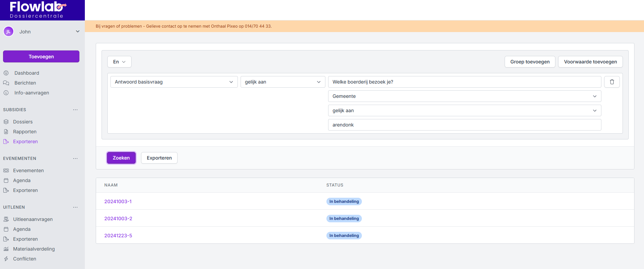Click the Conflicten lightning icon

[x=6, y=259]
